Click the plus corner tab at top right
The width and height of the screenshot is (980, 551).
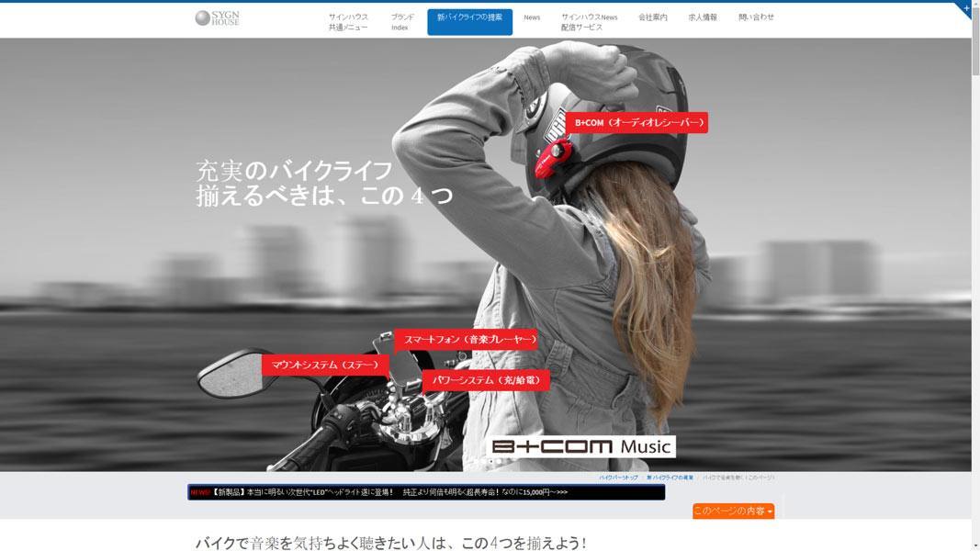(966, 7)
